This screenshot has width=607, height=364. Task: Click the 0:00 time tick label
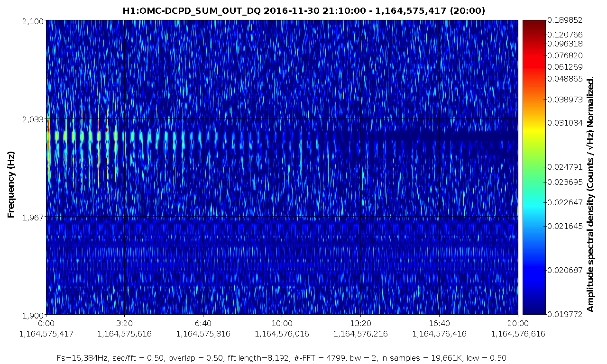coord(46,323)
